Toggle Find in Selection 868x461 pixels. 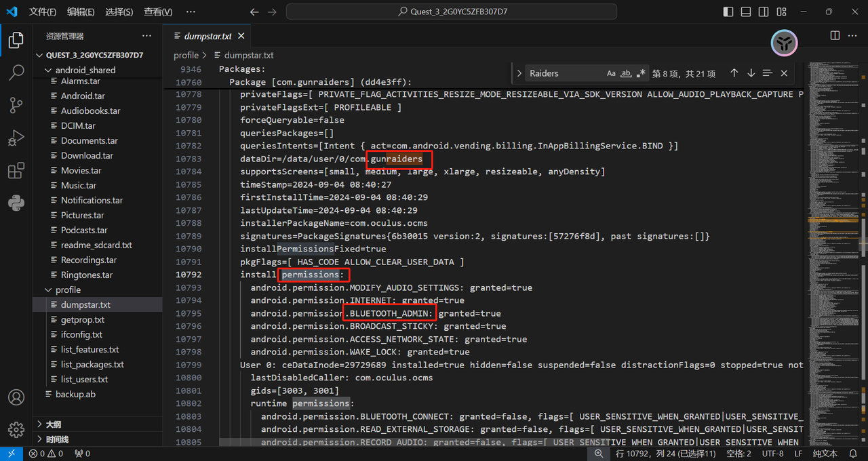pos(767,73)
